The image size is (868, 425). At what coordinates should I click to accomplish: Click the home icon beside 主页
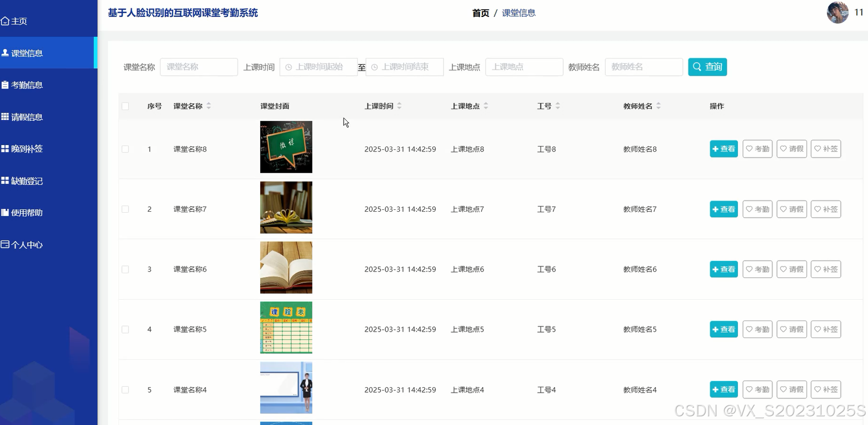[5, 21]
